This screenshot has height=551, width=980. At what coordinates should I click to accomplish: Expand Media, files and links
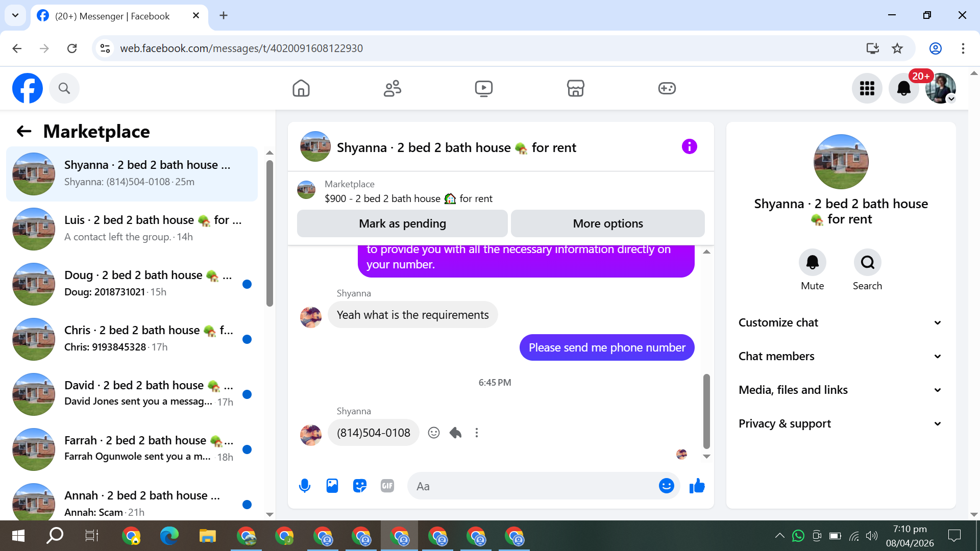pyautogui.click(x=840, y=390)
